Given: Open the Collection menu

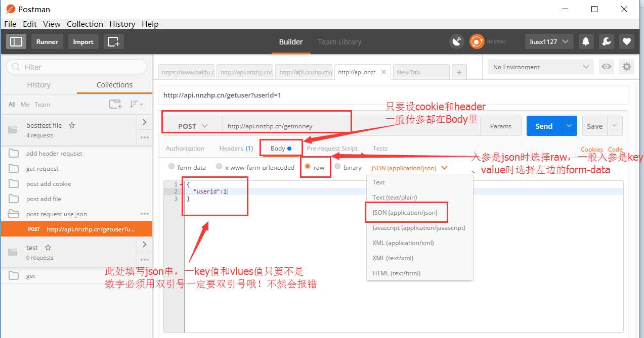Looking at the screenshot, I should pos(85,24).
